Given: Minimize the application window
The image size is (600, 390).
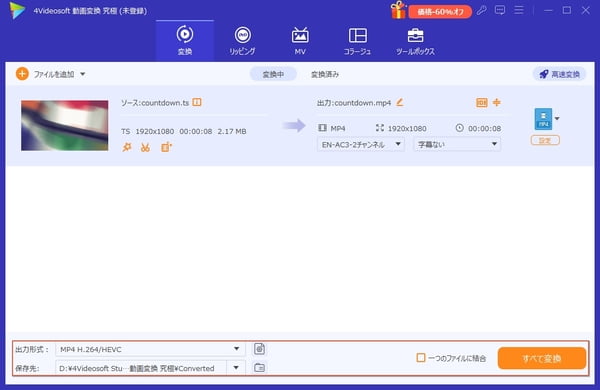Looking at the screenshot, I should 548,10.
